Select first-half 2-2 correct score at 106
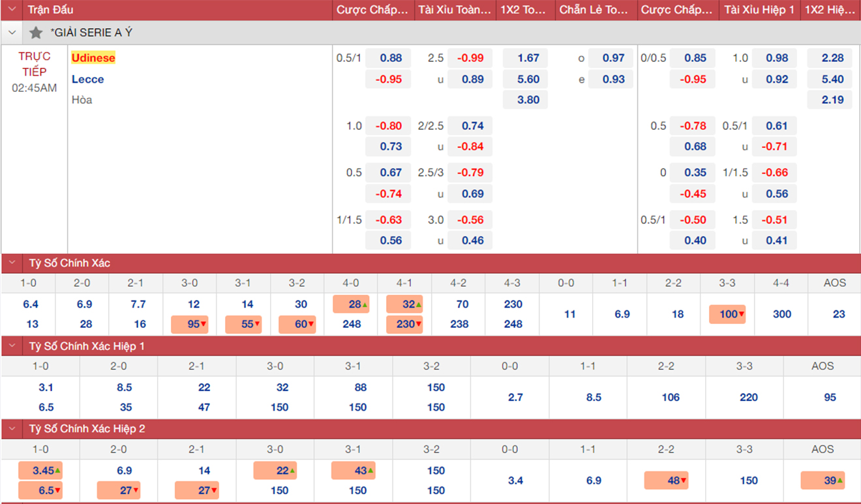The height and width of the screenshot is (504, 861). click(x=670, y=397)
